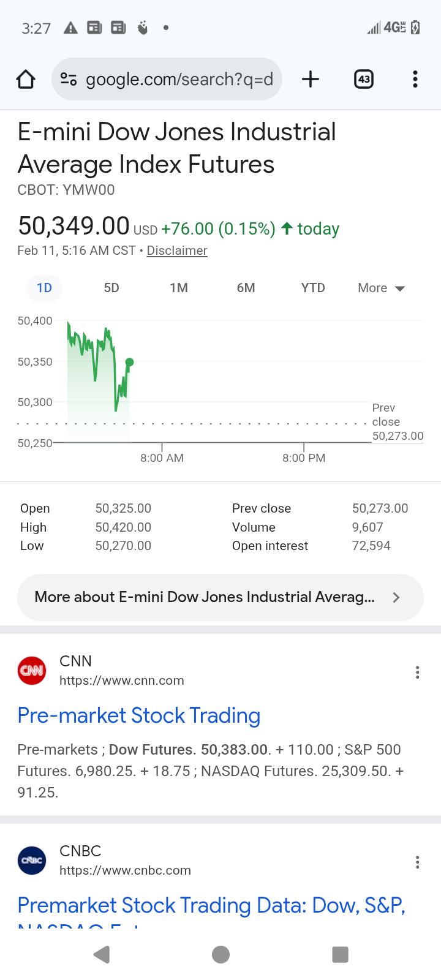This screenshot has height=980, width=441.
Task: Open a new tab with plus icon
Action: (311, 79)
